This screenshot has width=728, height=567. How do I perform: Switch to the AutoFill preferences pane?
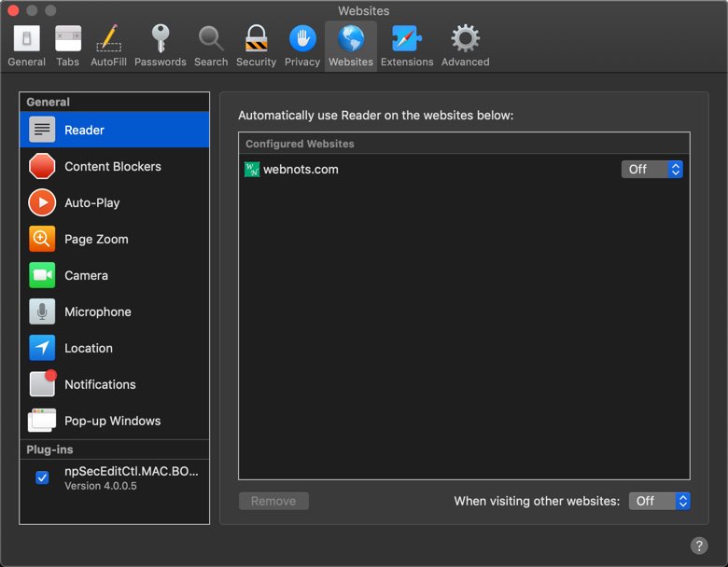click(108, 45)
